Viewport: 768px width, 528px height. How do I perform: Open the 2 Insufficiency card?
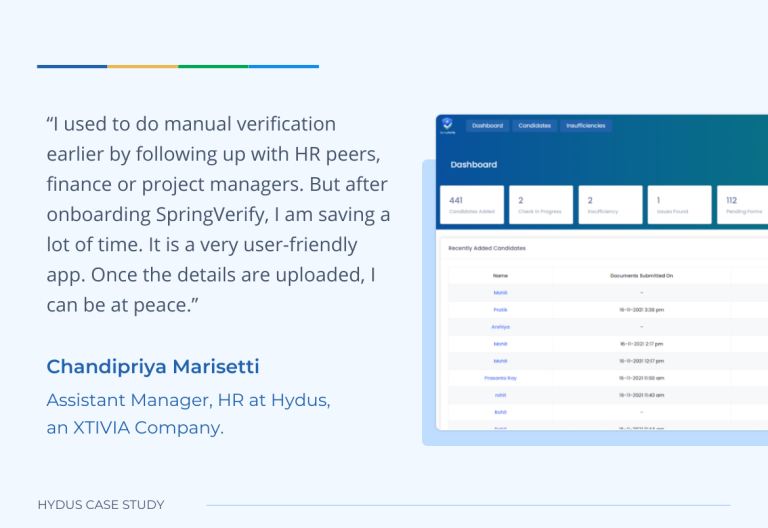pos(610,205)
